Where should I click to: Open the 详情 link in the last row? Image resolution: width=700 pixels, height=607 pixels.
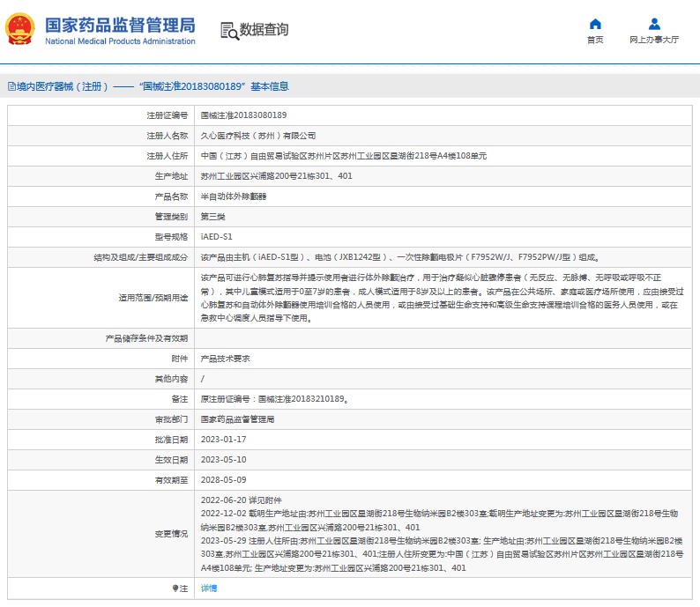pyautogui.click(x=208, y=588)
